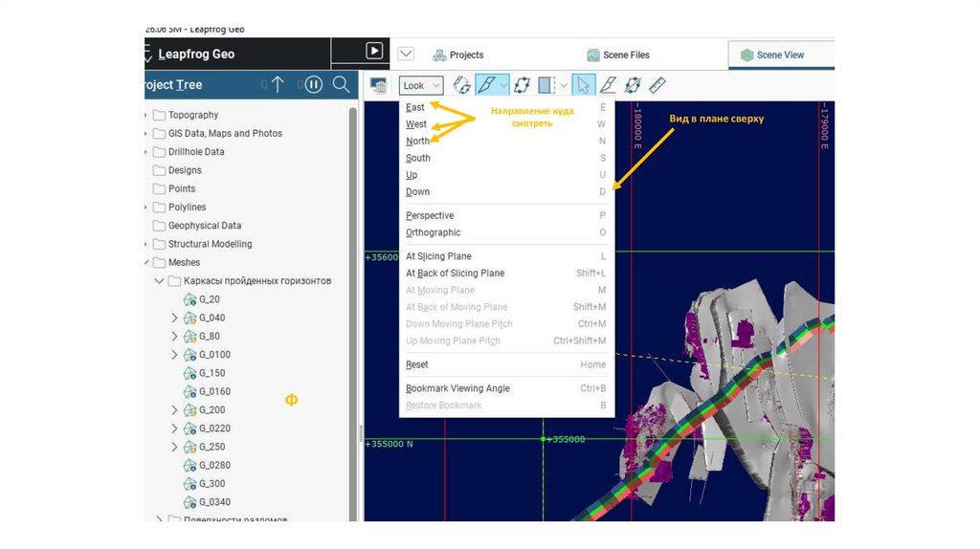
Task: Expand the G_040 mesh item
Action: click(174, 318)
